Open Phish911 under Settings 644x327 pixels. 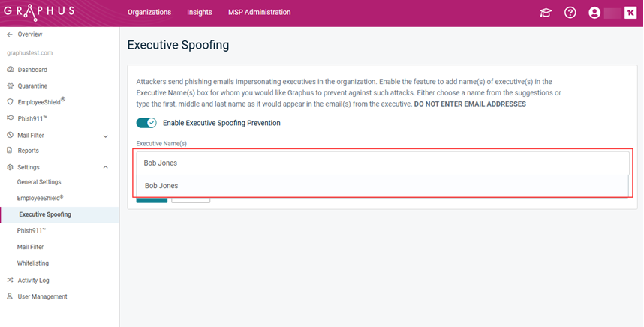tap(32, 230)
